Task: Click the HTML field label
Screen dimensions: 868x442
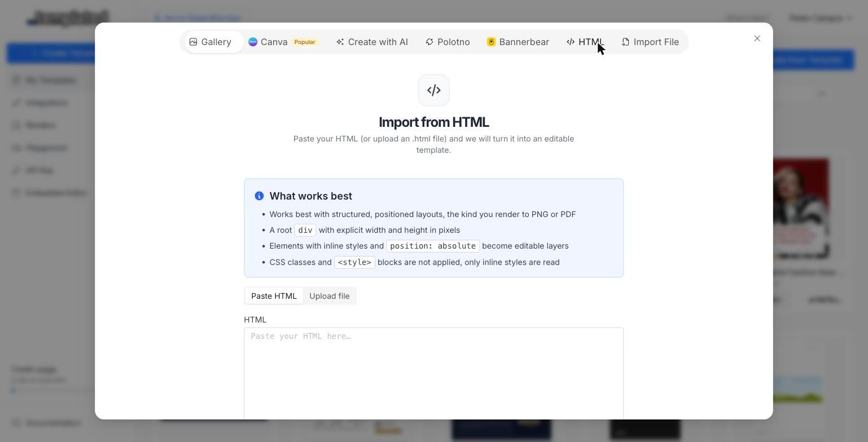Action: tap(255, 320)
